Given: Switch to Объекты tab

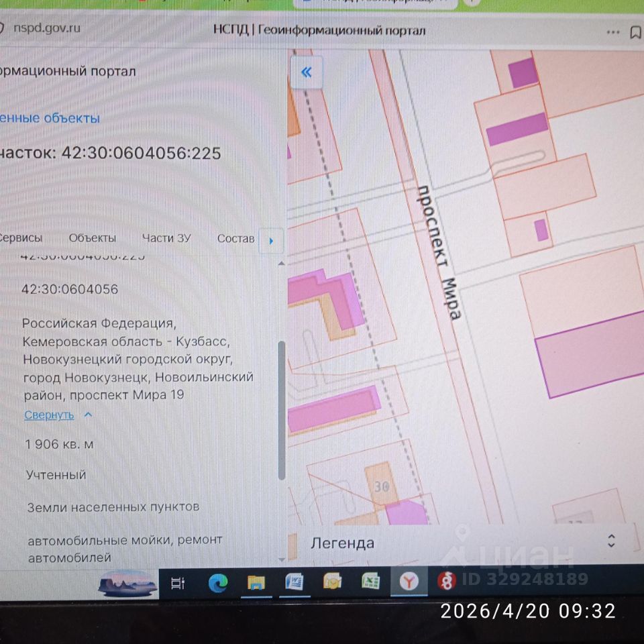Looking at the screenshot, I should point(93,237).
